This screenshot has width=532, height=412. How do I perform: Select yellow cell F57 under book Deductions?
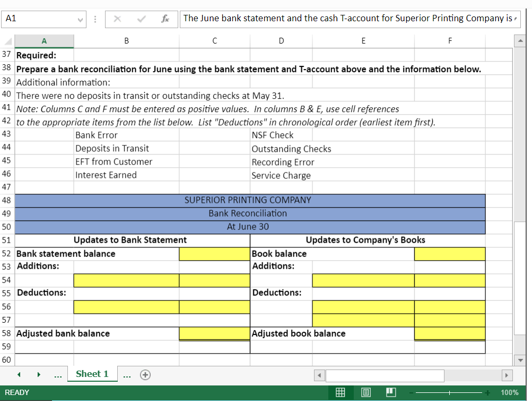point(450,320)
